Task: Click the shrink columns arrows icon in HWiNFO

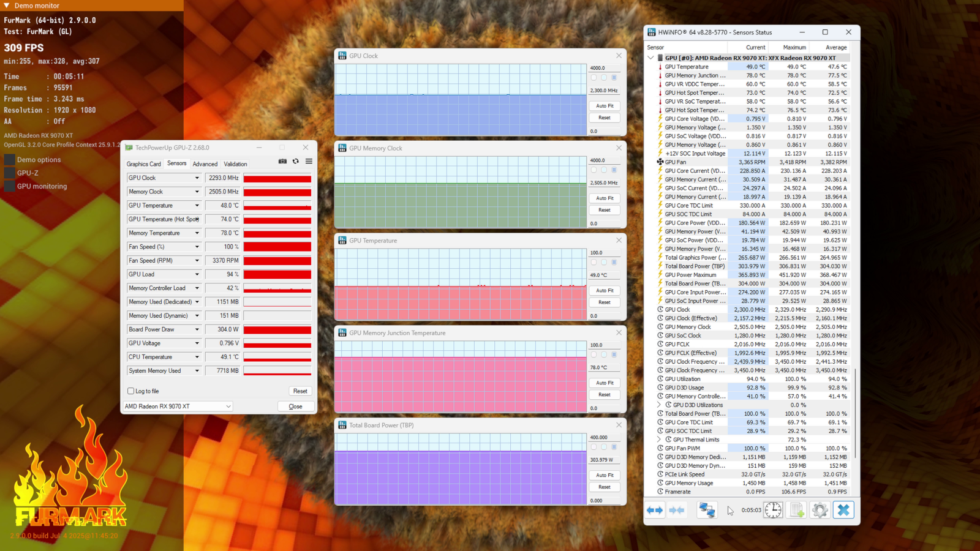Action: pyautogui.click(x=677, y=510)
